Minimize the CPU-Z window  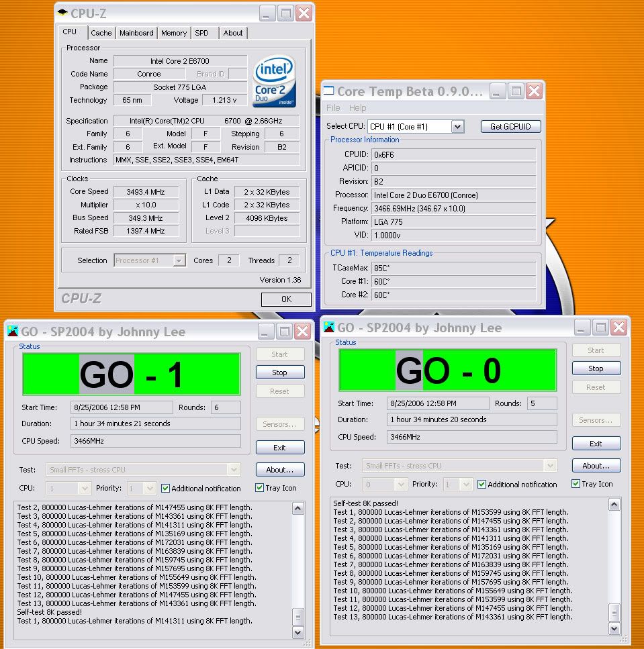pyautogui.click(x=267, y=13)
